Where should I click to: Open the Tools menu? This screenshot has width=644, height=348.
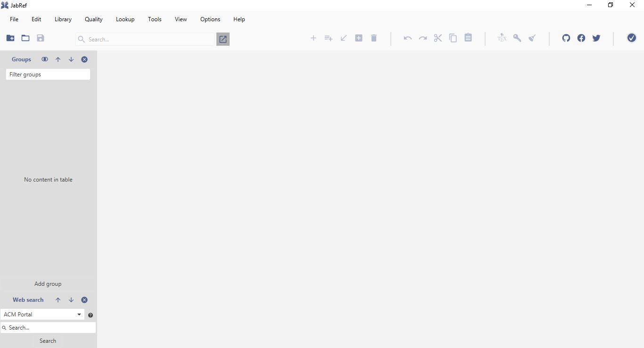tap(155, 19)
